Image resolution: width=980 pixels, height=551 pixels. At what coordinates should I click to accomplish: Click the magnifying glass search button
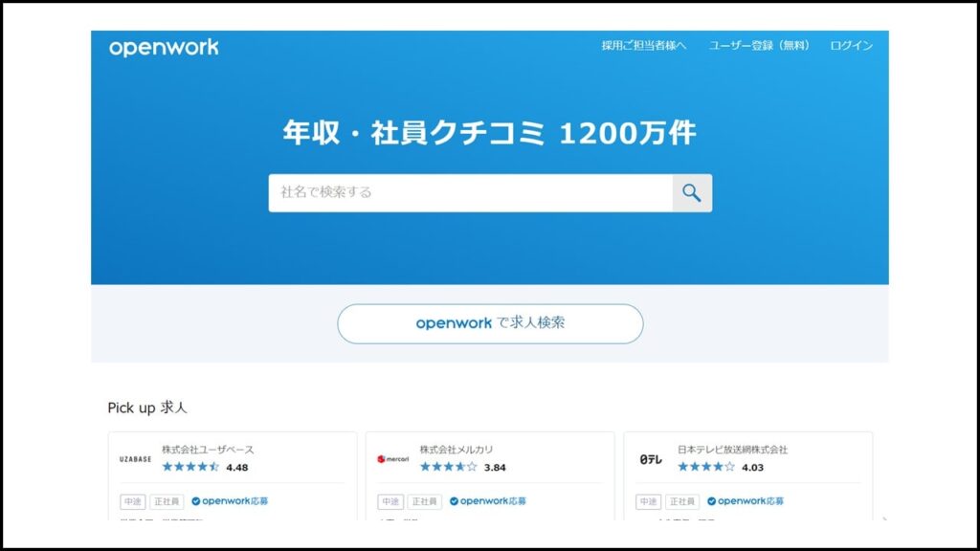coord(692,193)
